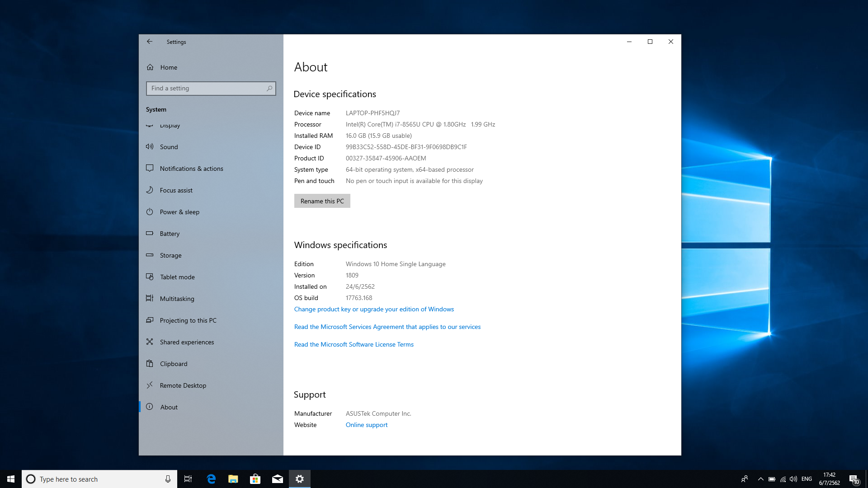Viewport: 868px width, 488px height.
Task: Go to Power & sleep settings
Action: click(x=211, y=212)
